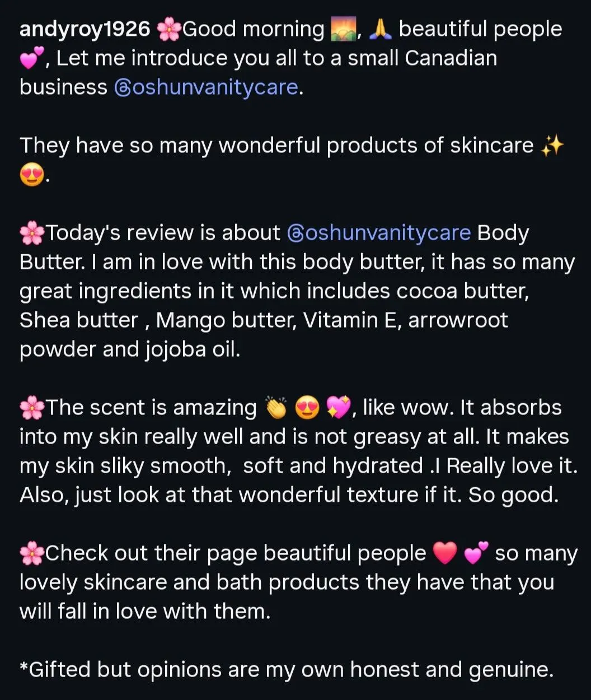Image resolution: width=591 pixels, height=700 pixels.
Task: Open the @oshunvanitycare mention after "Canadian business"
Action: pyautogui.click(x=206, y=87)
